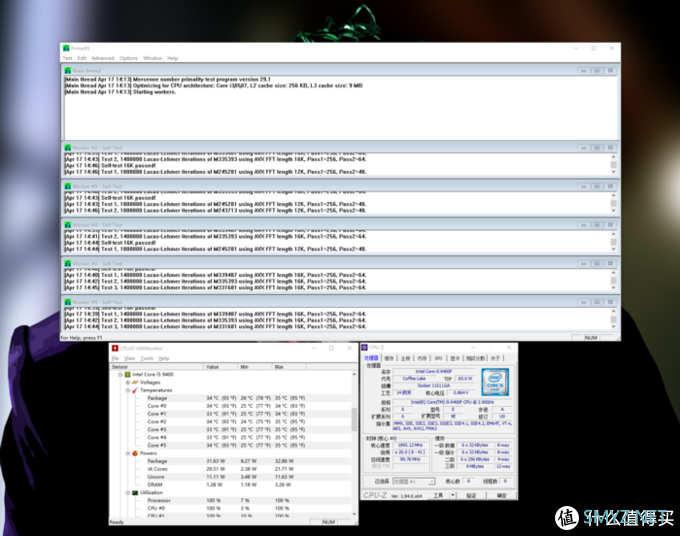Collapse the Temperatures node in HWMonitor
680x536 pixels.
128,390
